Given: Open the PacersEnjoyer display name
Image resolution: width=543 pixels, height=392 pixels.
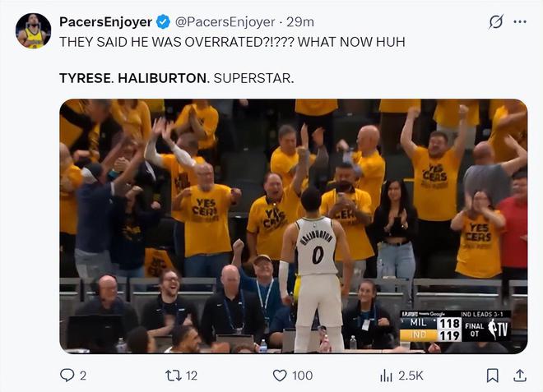Looking at the screenshot, I should (x=105, y=22).
